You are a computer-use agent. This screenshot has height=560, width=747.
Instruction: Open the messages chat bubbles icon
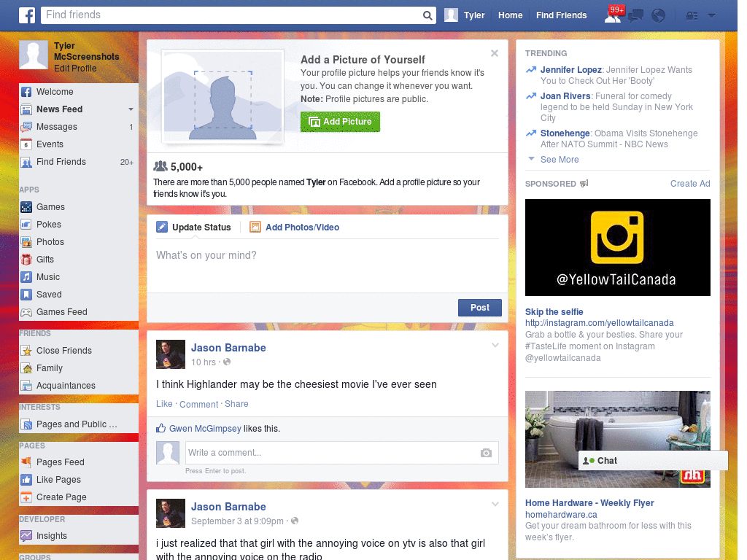(636, 16)
